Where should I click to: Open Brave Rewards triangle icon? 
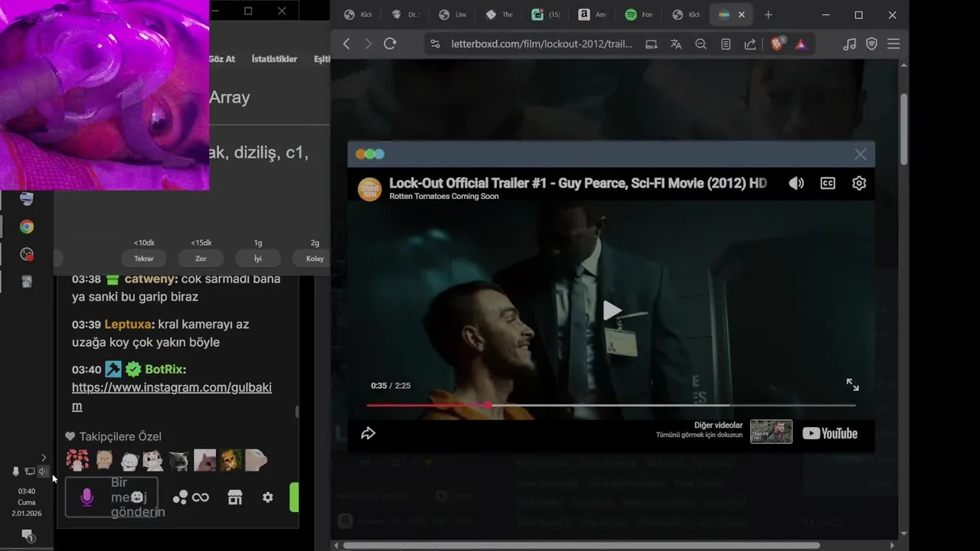click(x=801, y=44)
